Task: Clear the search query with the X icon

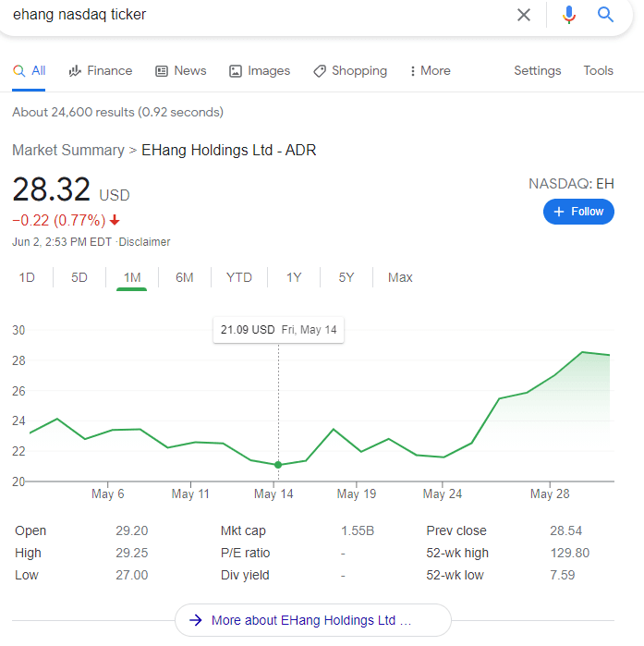Action: pyautogui.click(x=524, y=15)
